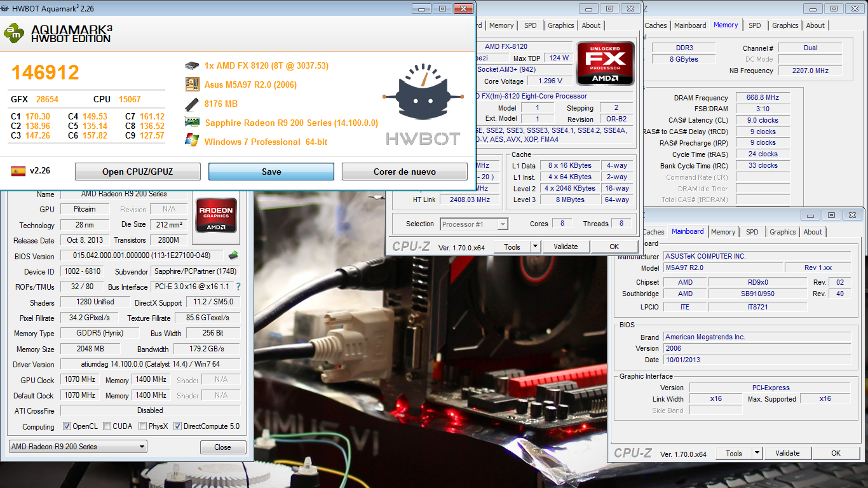Click the Aquamark3 logo icon in header

(14, 33)
